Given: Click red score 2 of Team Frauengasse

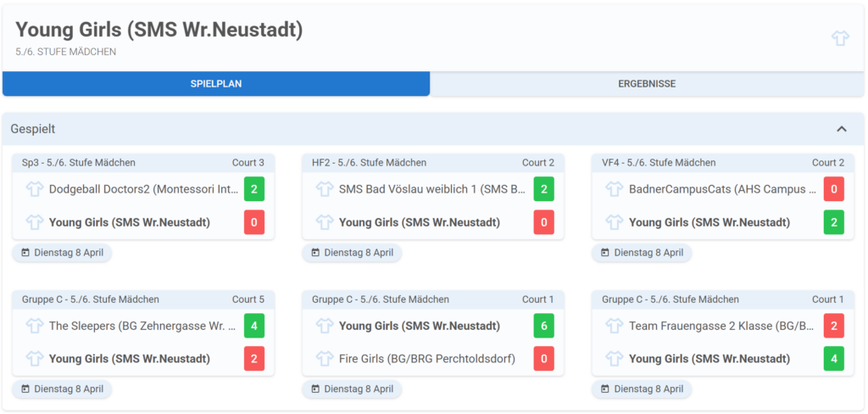Looking at the screenshot, I should coord(834,326).
